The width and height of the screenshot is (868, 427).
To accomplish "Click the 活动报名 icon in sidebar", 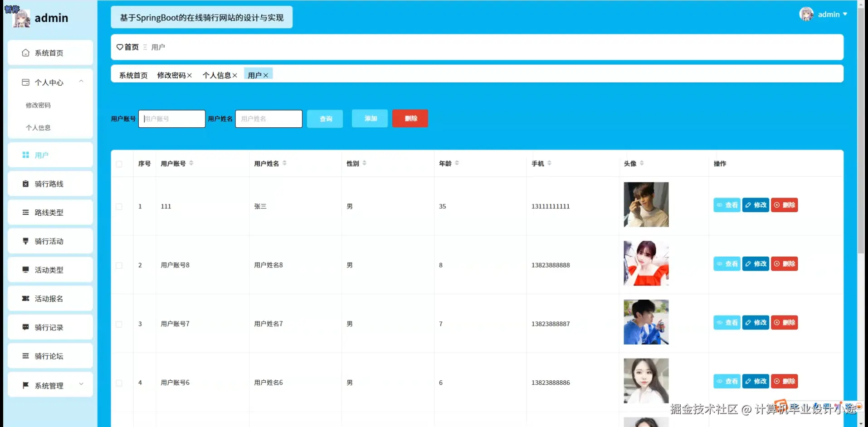I will pyautogui.click(x=25, y=298).
